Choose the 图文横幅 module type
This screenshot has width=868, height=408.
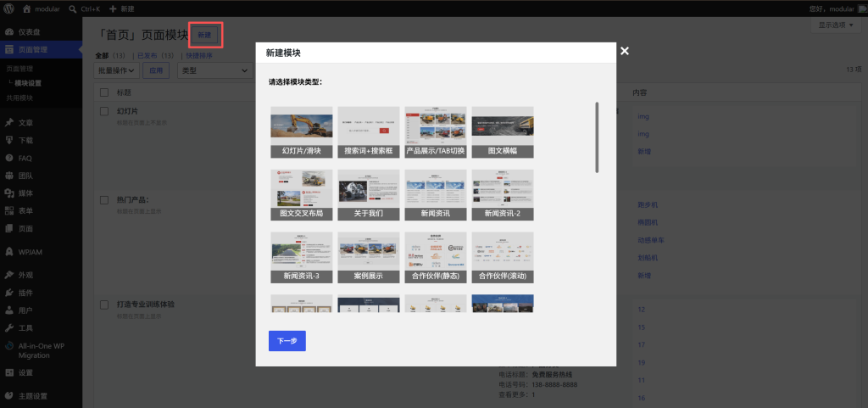pyautogui.click(x=503, y=132)
